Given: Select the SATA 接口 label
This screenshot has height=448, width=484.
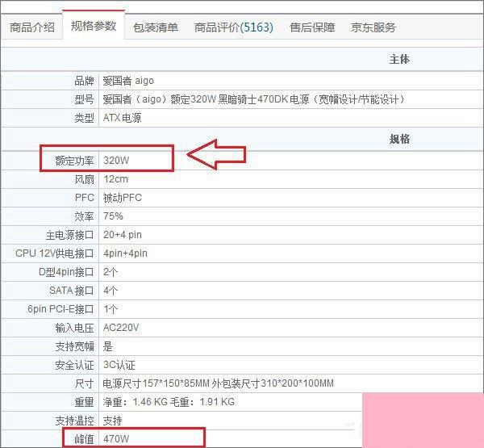Looking at the screenshot, I should 72,291.
